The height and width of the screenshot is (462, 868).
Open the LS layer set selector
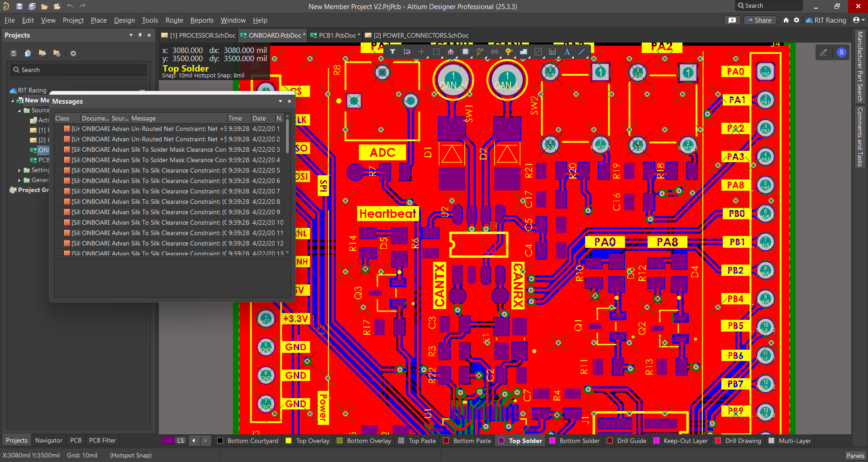tap(181, 440)
